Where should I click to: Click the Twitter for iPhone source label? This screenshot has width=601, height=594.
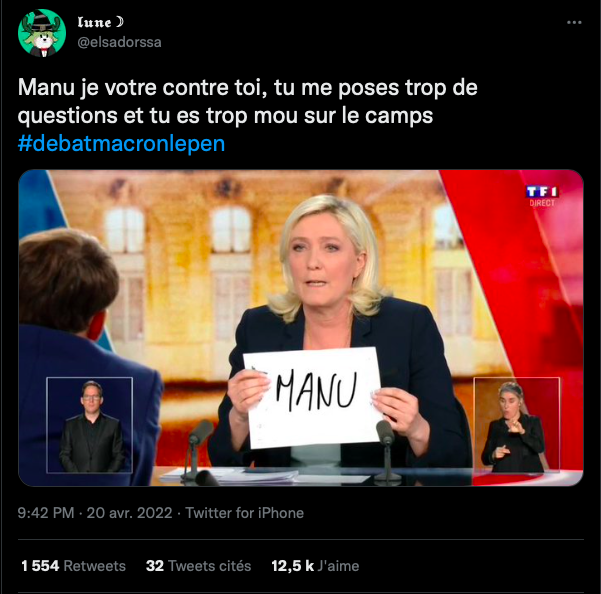[x=245, y=513]
